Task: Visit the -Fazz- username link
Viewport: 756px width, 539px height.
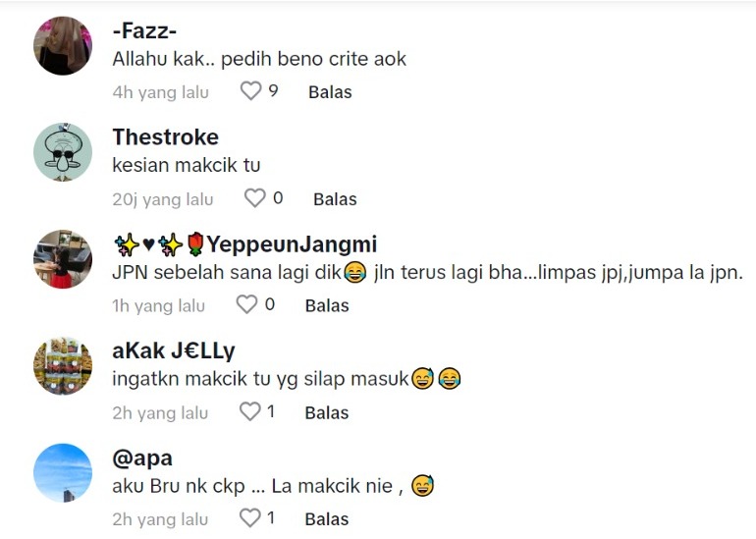Action: [144, 31]
